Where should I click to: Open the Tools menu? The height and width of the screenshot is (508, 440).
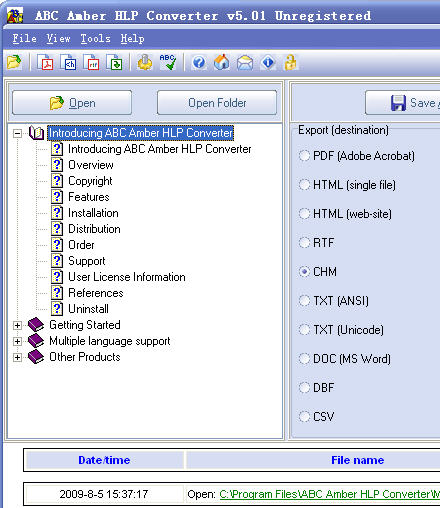pos(95,39)
